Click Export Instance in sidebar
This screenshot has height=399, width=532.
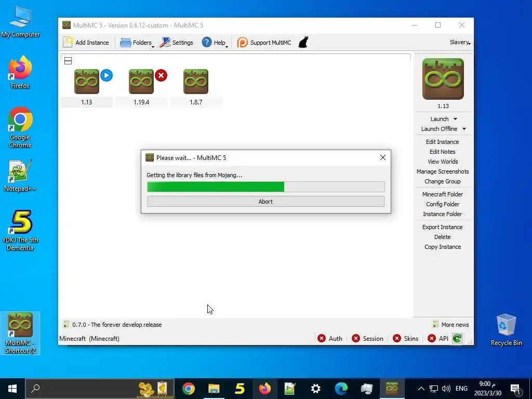pos(443,227)
